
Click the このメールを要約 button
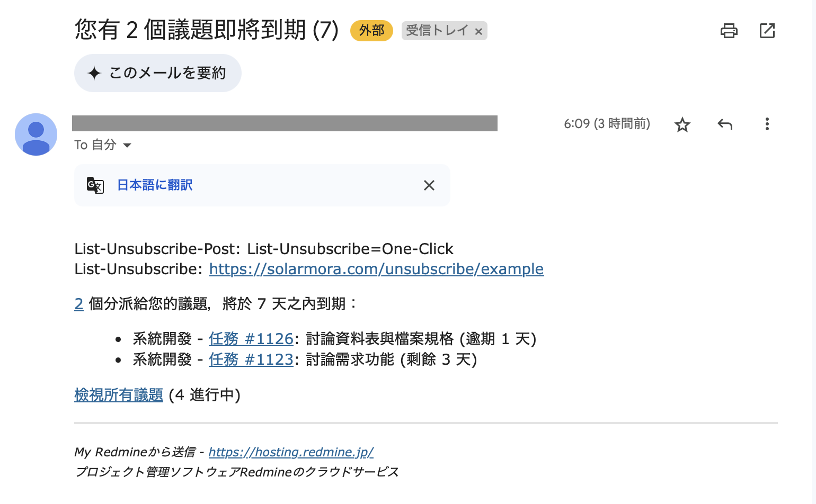point(158,73)
